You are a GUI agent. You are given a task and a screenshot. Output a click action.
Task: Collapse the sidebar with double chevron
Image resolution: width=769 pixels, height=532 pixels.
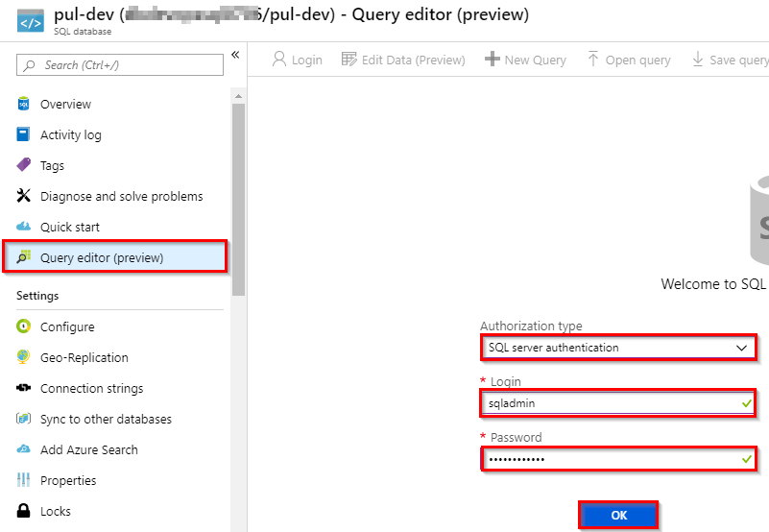point(235,55)
